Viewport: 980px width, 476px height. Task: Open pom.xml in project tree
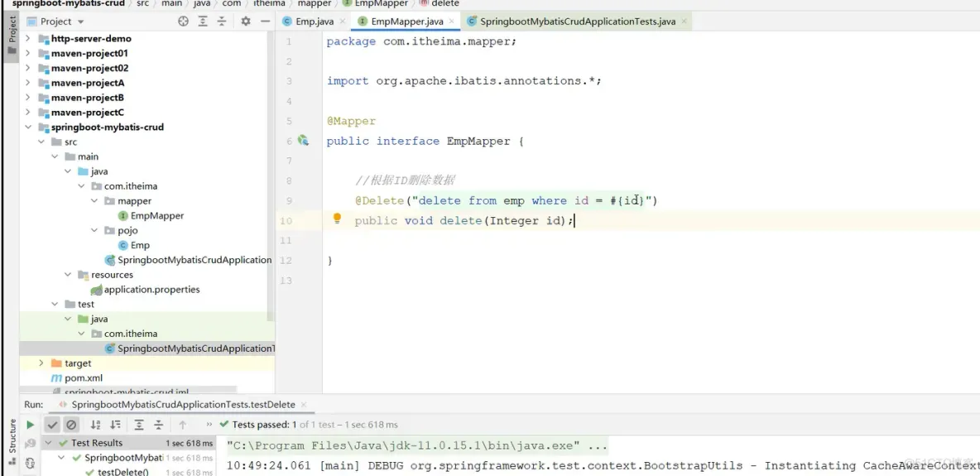tap(76, 378)
